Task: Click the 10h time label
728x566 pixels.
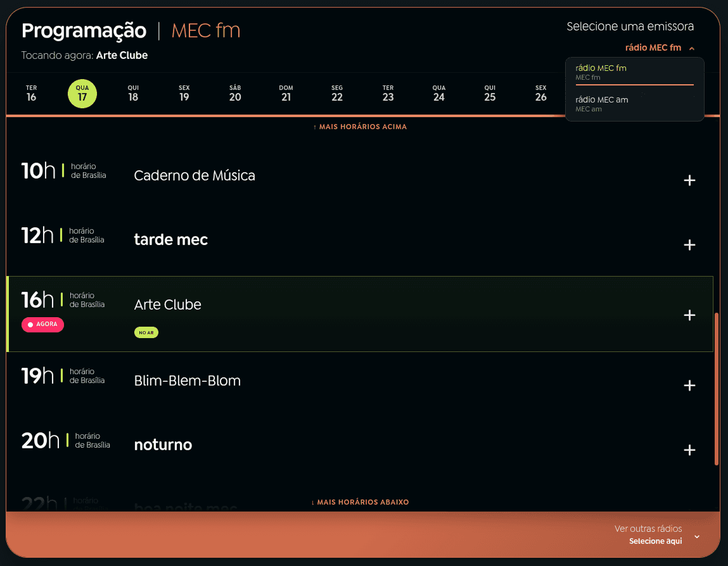Action: [x=38, y=171]
